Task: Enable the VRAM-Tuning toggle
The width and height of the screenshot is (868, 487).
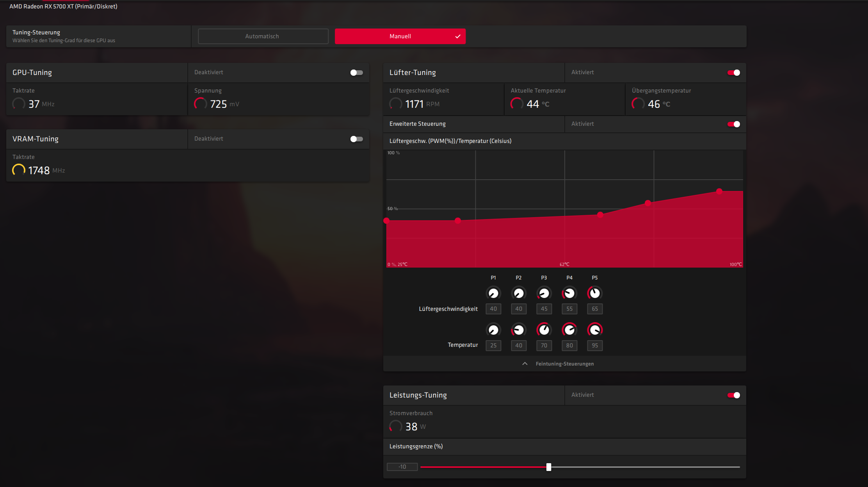Action: 356,139
